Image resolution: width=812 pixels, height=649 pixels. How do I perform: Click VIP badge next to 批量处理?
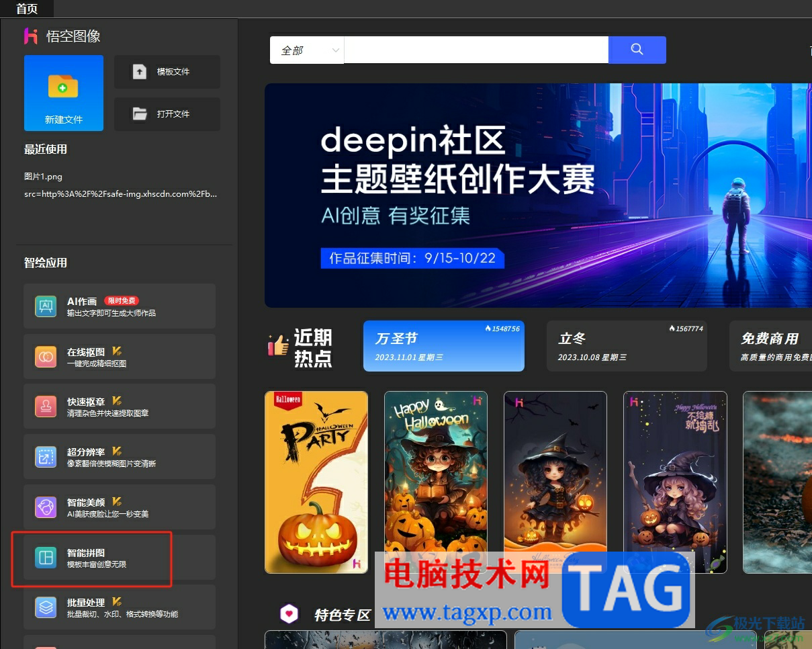tap(117, 602)
